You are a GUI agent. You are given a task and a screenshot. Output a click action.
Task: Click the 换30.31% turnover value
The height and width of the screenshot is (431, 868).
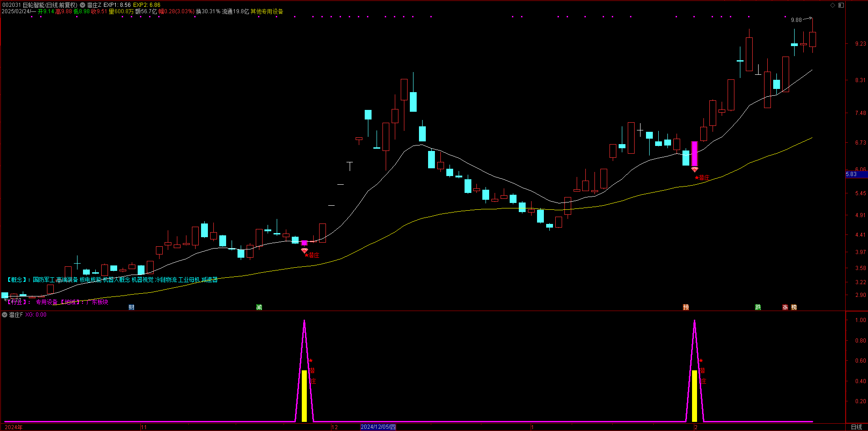(208, 11)
